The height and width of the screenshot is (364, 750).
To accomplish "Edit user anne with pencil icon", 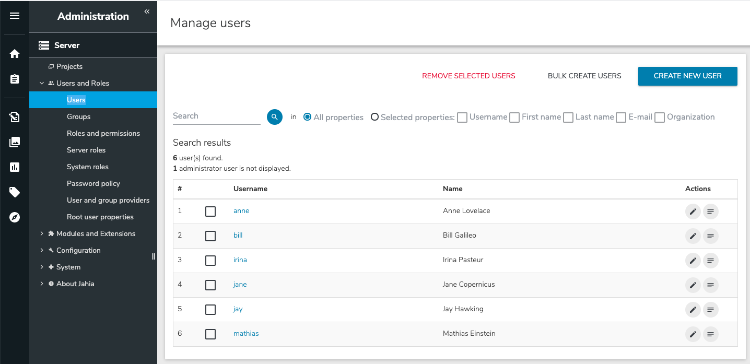I will point(693,211).
